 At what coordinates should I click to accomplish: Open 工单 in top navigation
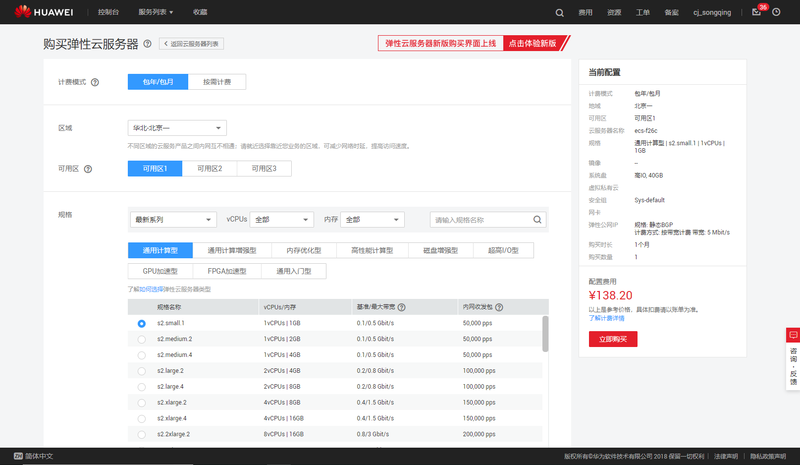coord(643,13)
